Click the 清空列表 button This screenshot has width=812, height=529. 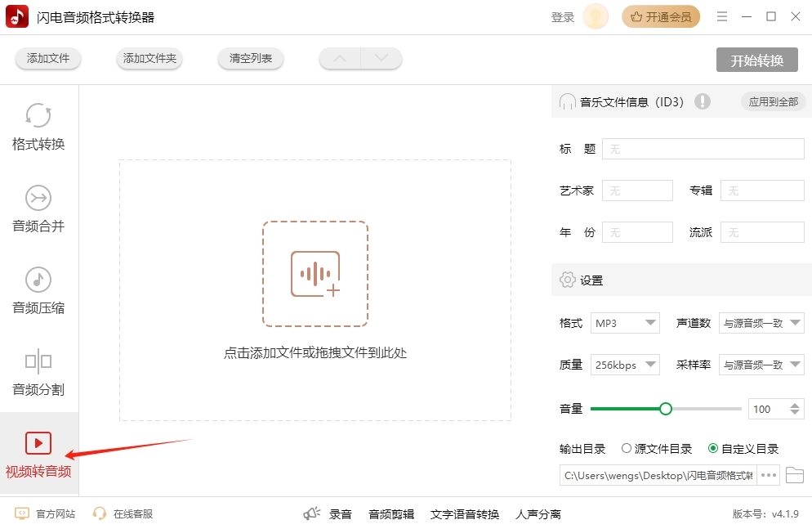tap(251, 58)
